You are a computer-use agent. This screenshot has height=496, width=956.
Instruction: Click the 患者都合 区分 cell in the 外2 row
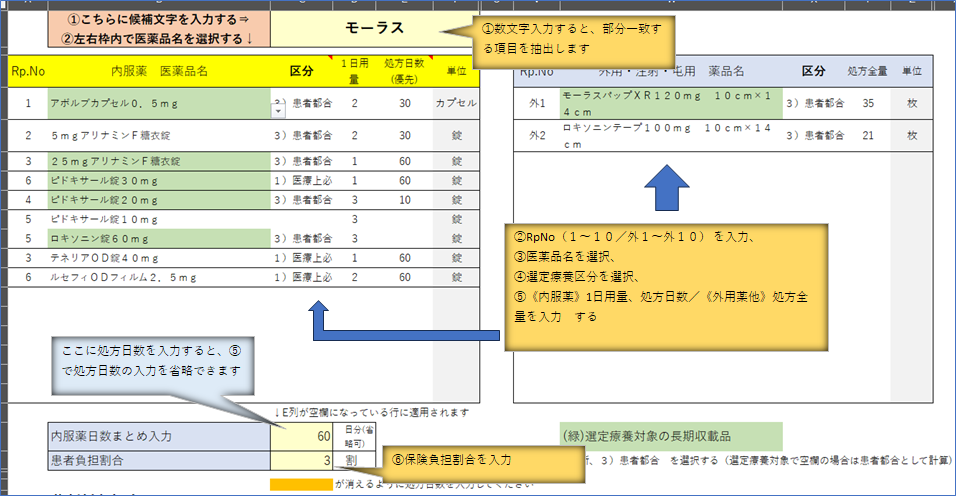pos(814,135)
